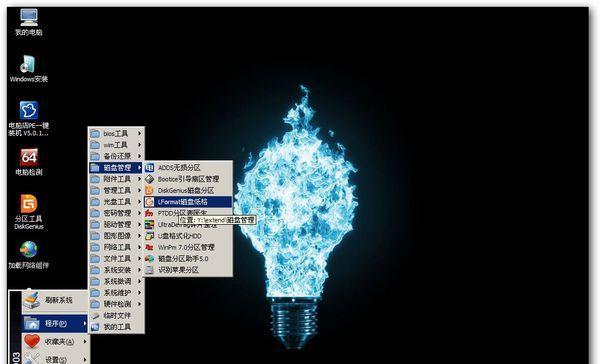The height and width of the screenshot is (364, 600).
Task: Click the 加载网络组件 globe icon
Action: click(29, 255)
